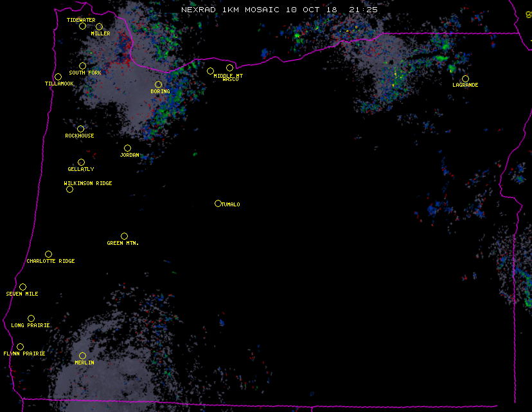Click the Gellatly station circle marker

(81, 163)
